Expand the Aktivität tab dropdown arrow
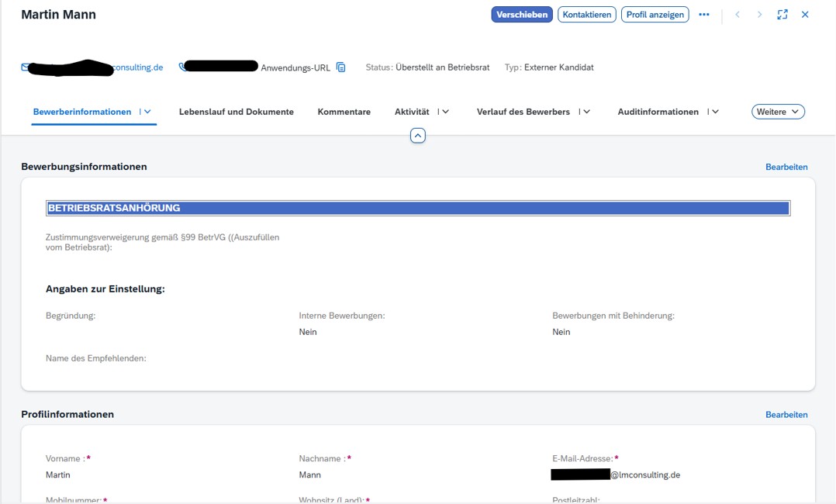Viewport: 836px width, 504px height. [x=445, y=112]
